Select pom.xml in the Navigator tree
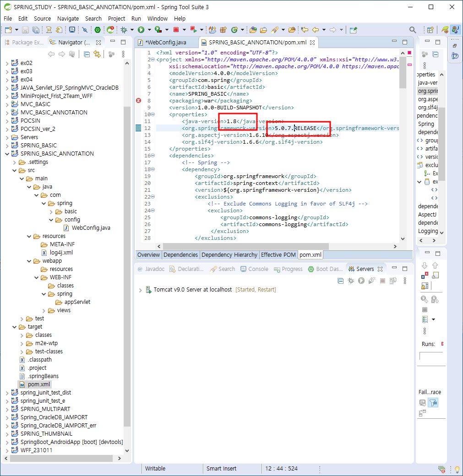The height and width of the screenshot is (476, 463). click(35, 384)
